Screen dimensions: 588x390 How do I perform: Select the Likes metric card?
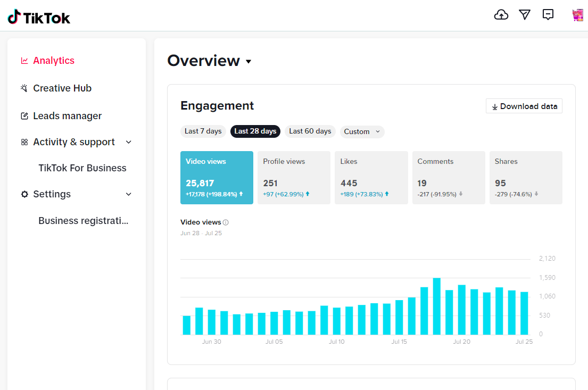point(371,178)
